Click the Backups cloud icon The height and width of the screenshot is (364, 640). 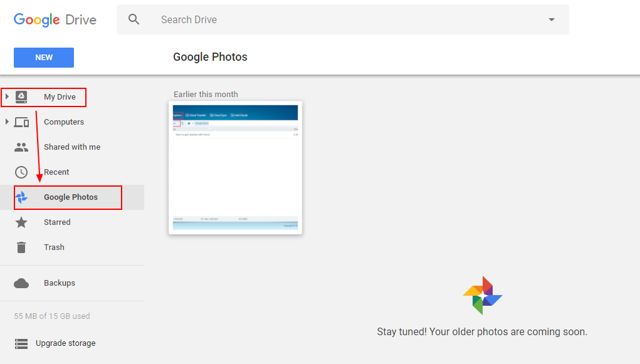[x=21, y=283]
